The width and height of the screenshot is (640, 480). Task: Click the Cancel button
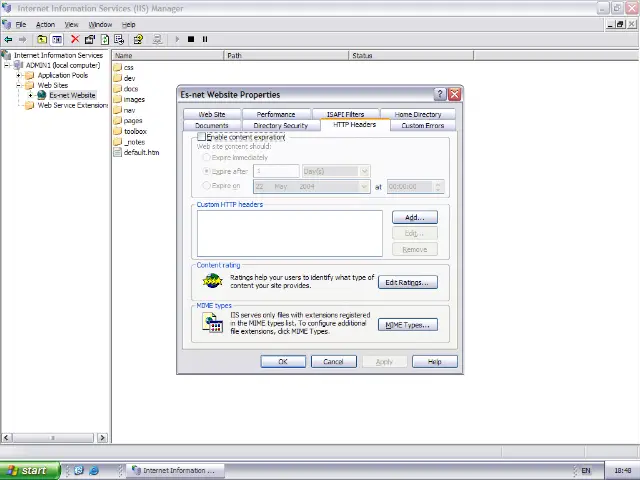[x=333, y=362]
